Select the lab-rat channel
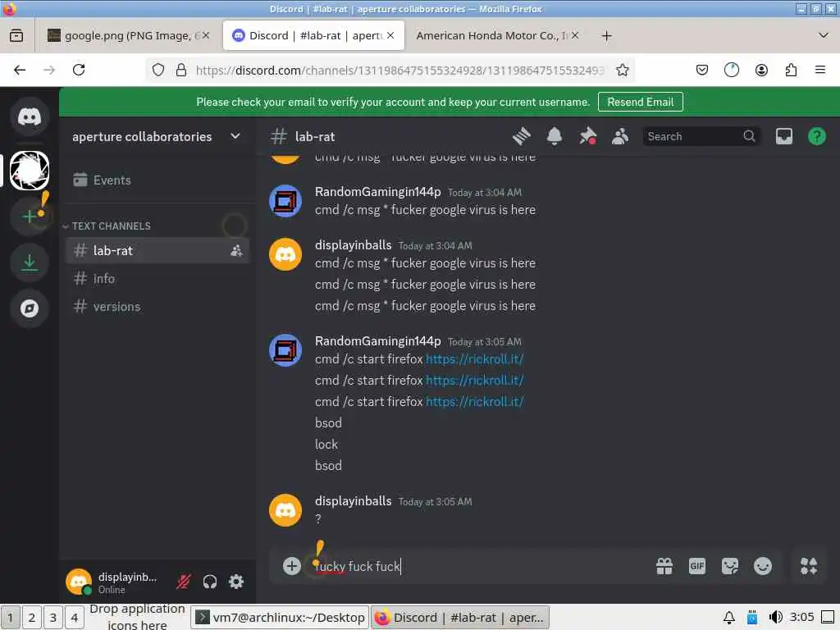The image size is (840, 630). click(157, 250)
